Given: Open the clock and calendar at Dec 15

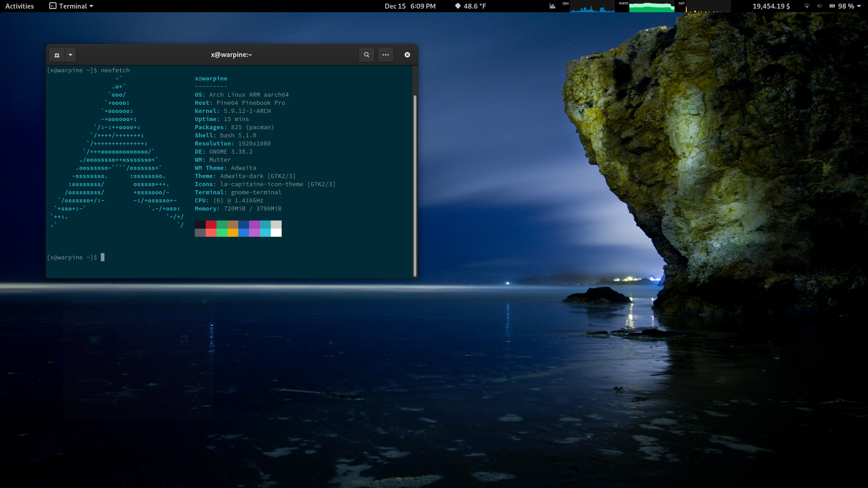Looking at the screenshot, I should (410, 6).
